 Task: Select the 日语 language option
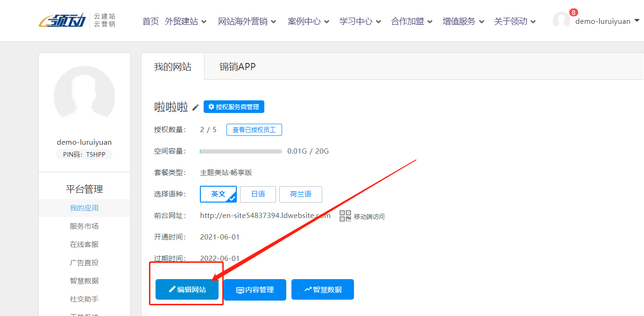[258, 194]
